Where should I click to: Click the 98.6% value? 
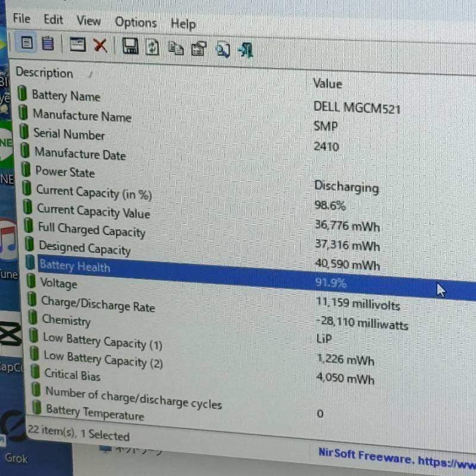point(330,205)
